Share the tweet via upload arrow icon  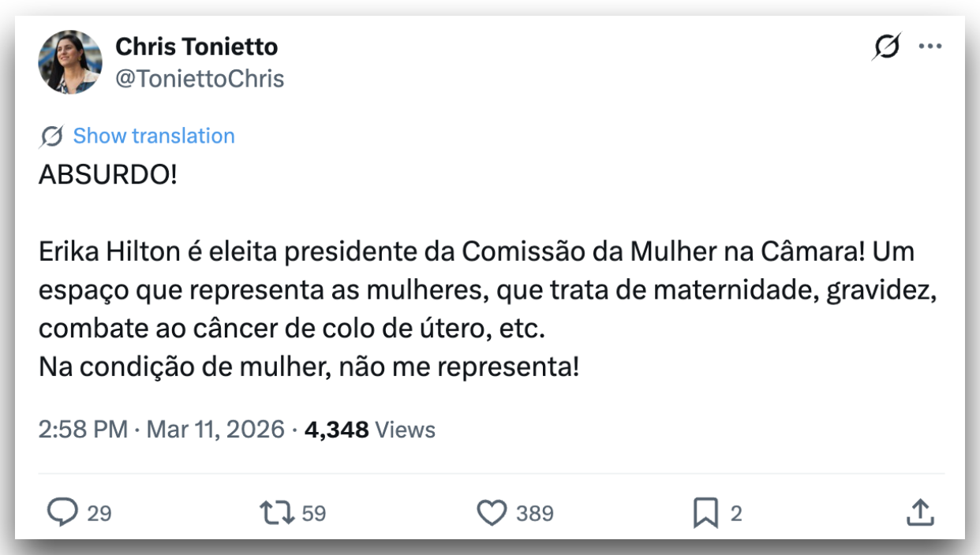click(919, 514)
